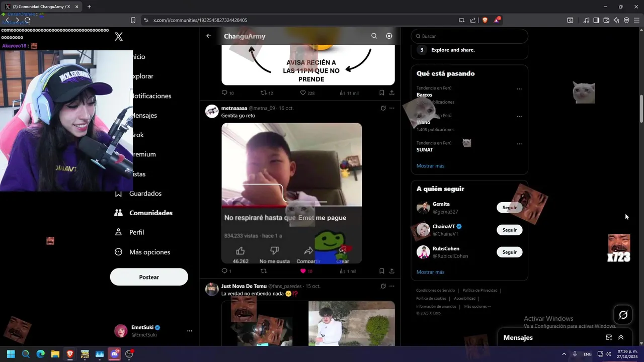
Task: Open Comunidades in the sidebar
Action: pyautogui.click(x=143, y=213)
